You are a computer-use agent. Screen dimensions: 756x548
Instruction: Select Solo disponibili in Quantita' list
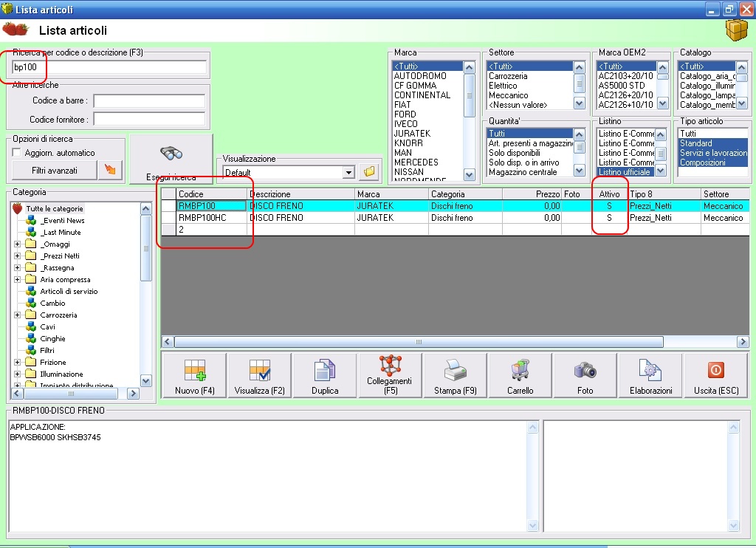click(514, 153)
